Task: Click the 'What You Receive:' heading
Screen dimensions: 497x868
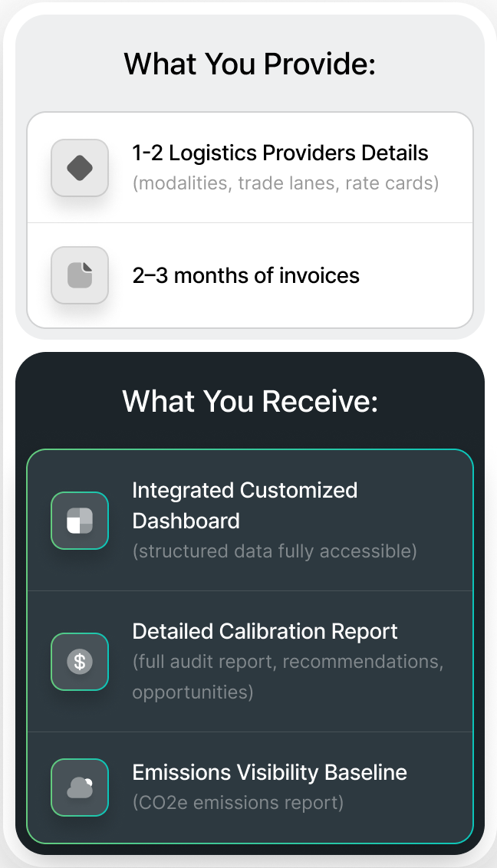Action: tap(250, 401)
